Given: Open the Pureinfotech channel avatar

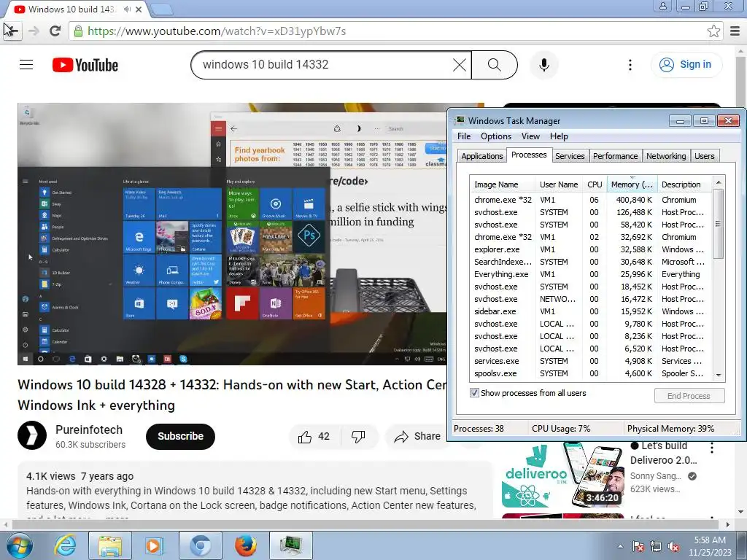Looking at the screenshot, I should click(32, 435).
